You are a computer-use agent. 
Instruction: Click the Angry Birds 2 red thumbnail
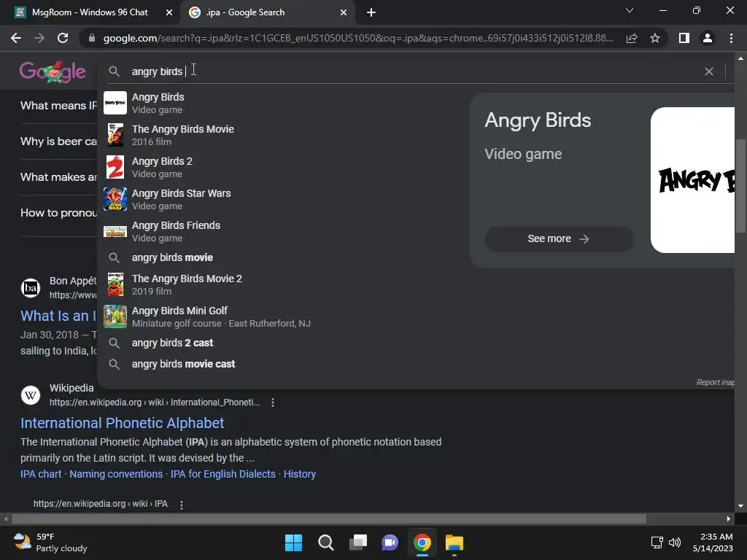tap(115, 167)
